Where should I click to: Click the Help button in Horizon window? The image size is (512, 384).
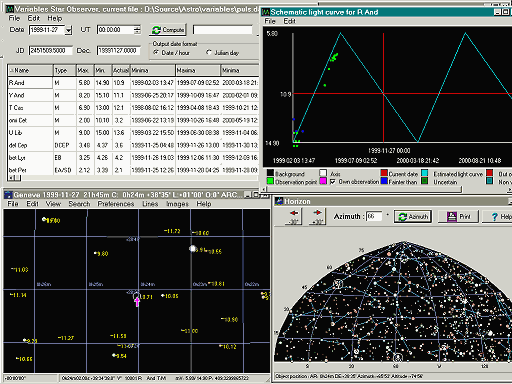tap(498, 217)
